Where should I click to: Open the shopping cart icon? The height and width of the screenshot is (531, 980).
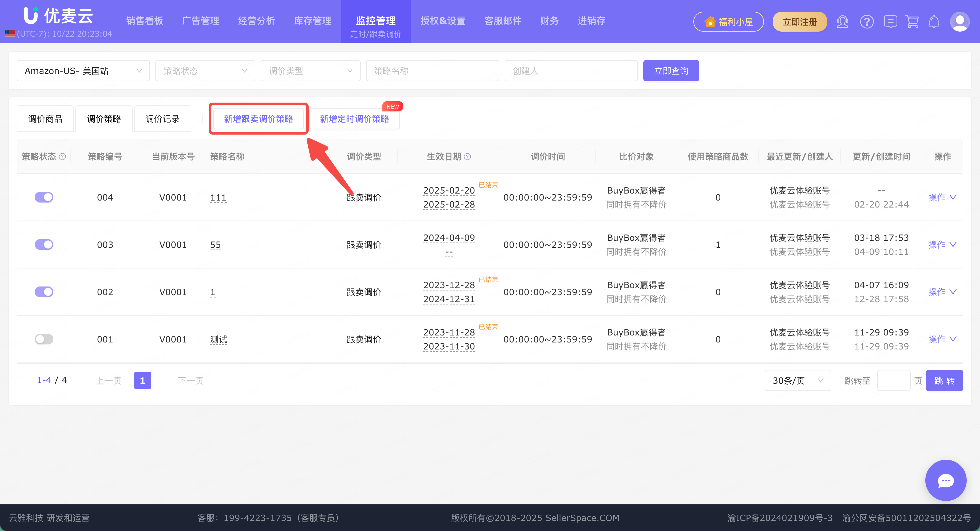[x=912, y=22]
